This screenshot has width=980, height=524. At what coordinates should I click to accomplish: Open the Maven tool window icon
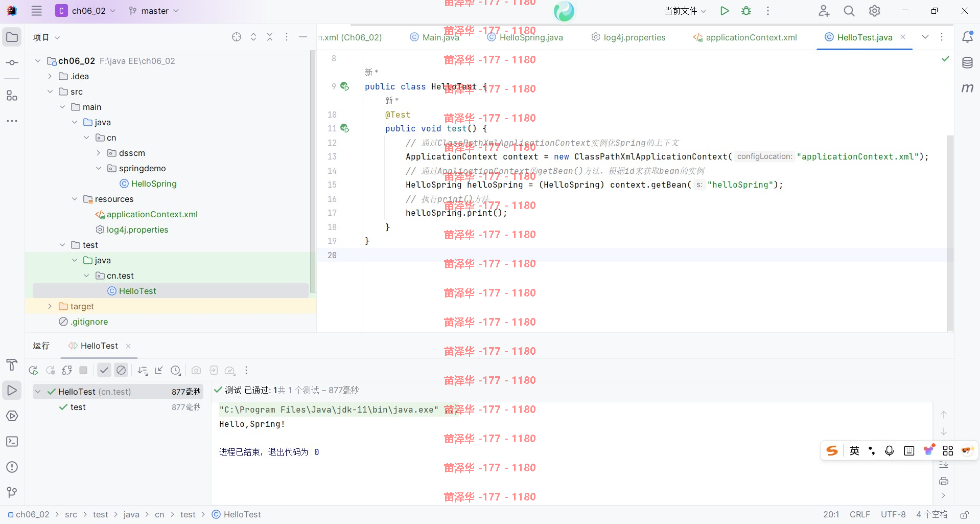click(x=967, y=88)
